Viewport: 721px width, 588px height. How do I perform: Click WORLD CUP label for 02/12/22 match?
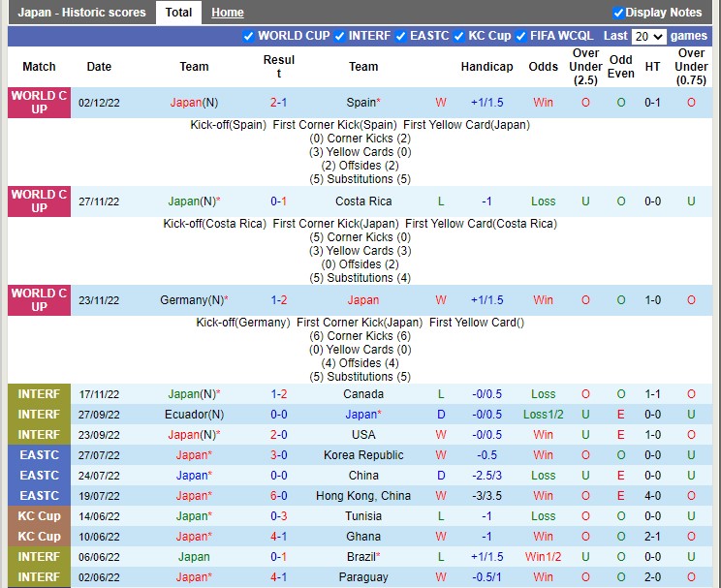(39, 103)
